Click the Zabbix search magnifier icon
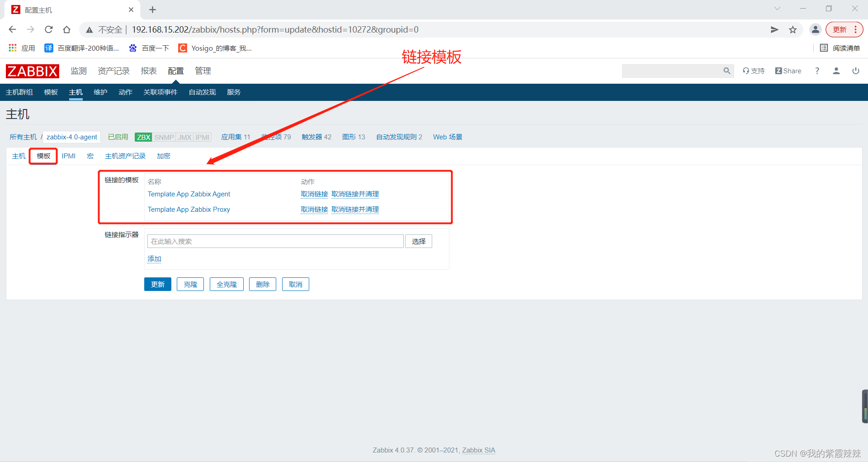Screen dimensions: 868x462 pos(727,71)
